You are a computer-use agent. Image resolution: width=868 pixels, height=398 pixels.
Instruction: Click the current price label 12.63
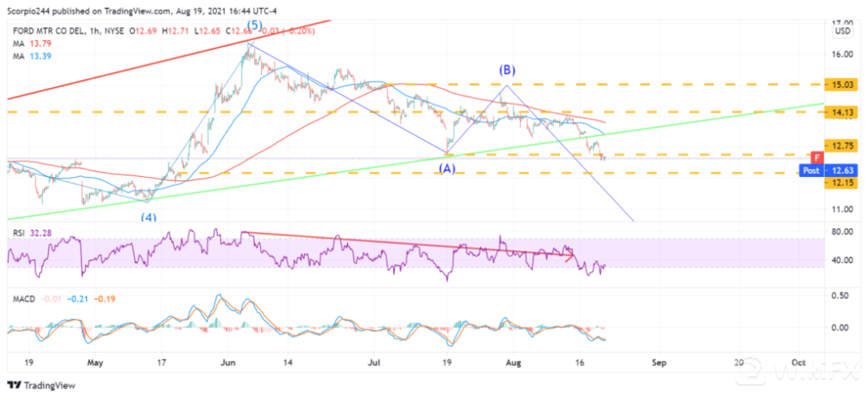[x=842, y=170]
